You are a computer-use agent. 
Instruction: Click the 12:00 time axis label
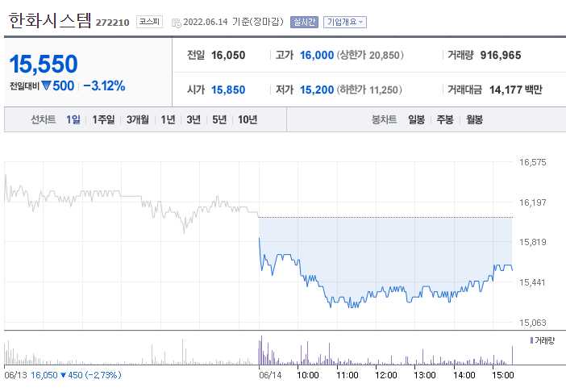386,375
